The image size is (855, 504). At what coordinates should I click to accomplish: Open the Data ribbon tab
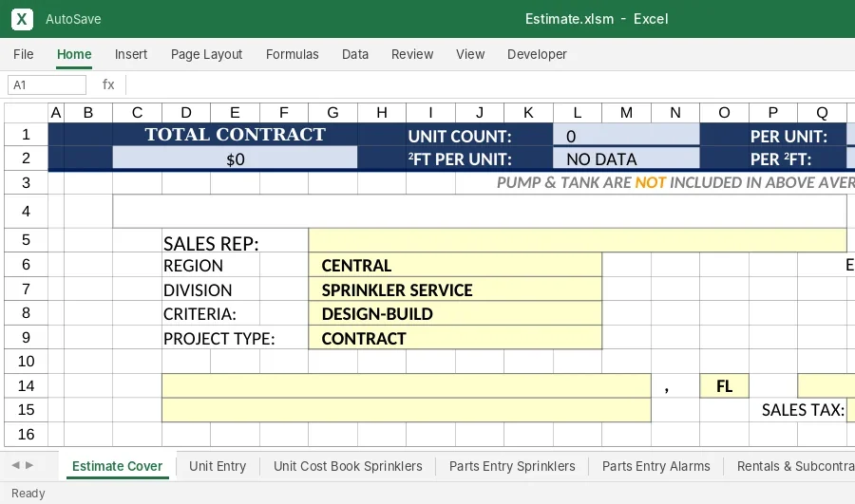(x=355, y=54)
